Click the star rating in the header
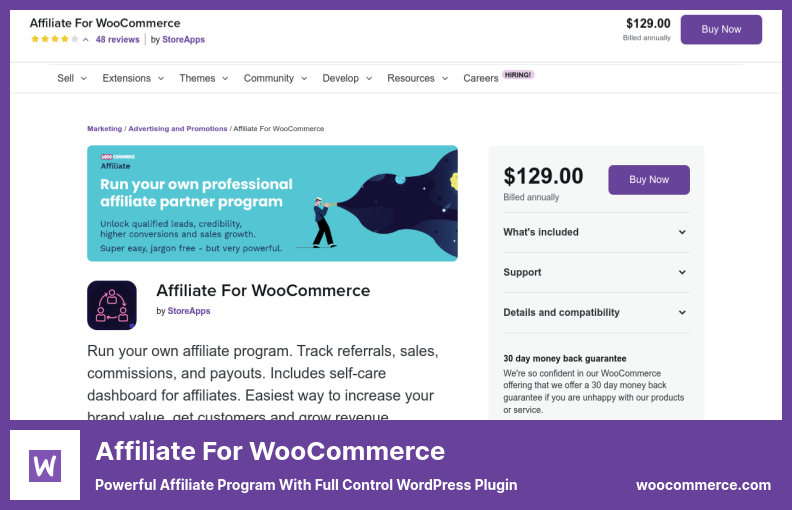Image resolution: width=792 pixels, height=510 pixels. 55,39
